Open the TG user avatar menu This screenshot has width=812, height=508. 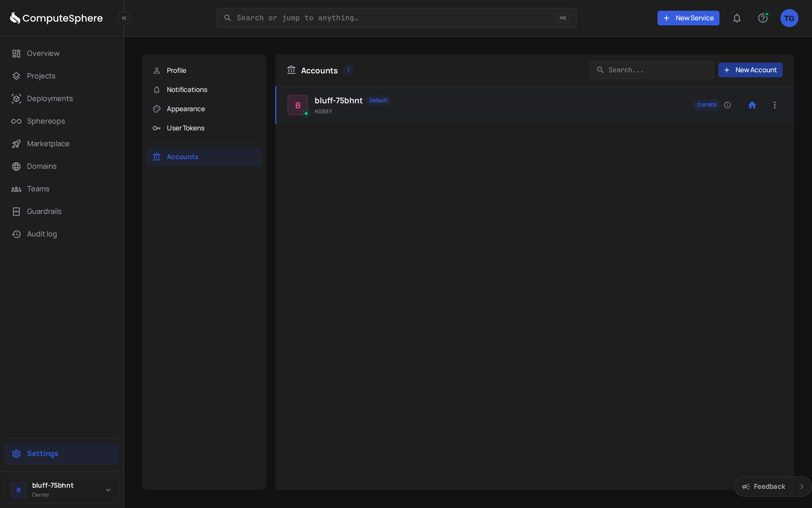[789, 18]
